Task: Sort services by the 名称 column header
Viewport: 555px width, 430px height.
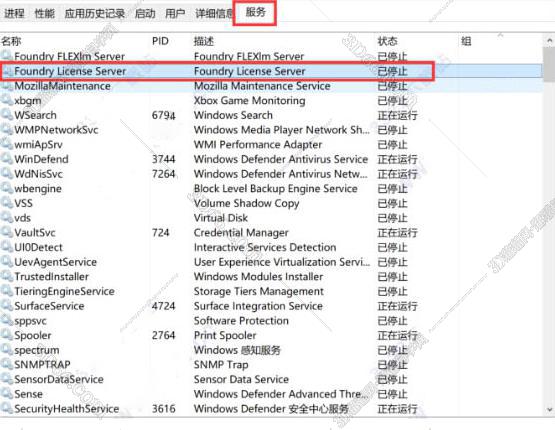Action: 11,41
